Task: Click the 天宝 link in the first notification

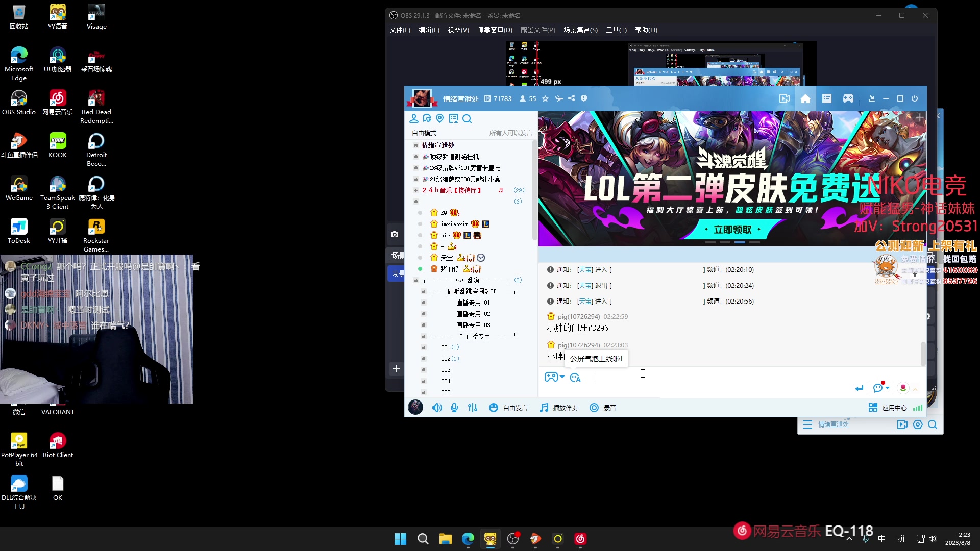Action: pyautogui.click(x=585, y=270)
